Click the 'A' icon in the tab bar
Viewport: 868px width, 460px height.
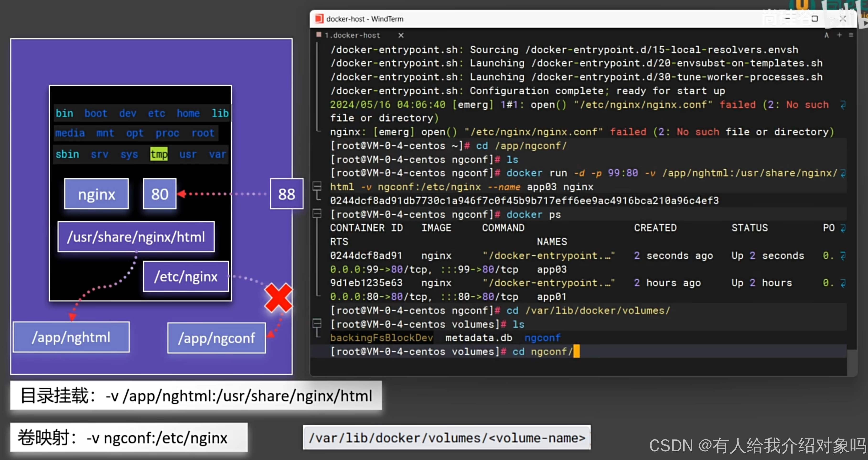point(826,35)
